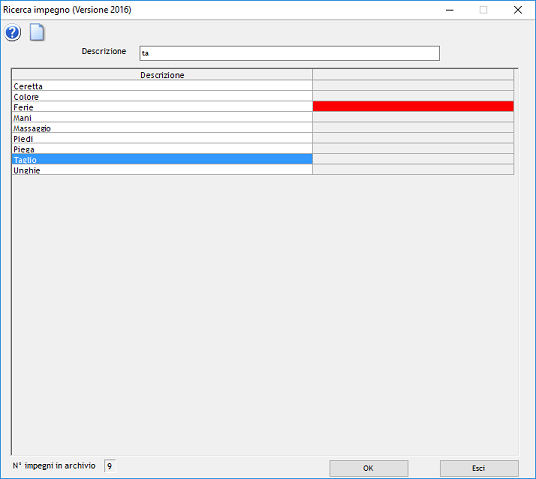Screen dimensions: 536x479
Task: Open the blue help question mark icon
Action: point(13,33)
